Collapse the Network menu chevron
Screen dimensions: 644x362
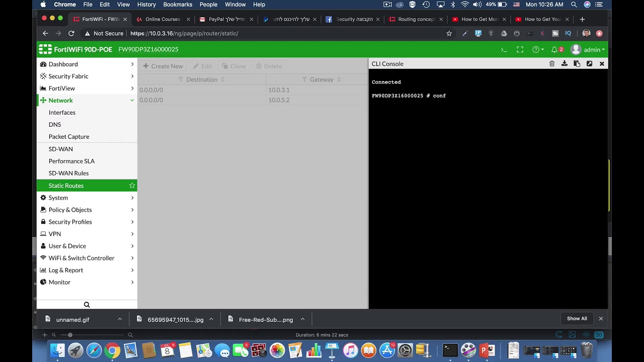(132, 101)
